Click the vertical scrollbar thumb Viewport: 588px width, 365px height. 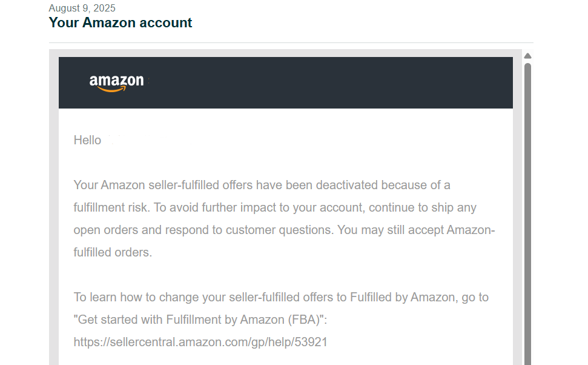(x=527, y=212)
